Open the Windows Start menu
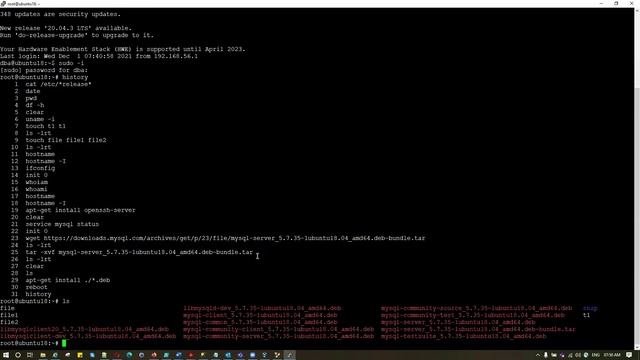This screenshot has width=640, height=360. tap(6, 355)
